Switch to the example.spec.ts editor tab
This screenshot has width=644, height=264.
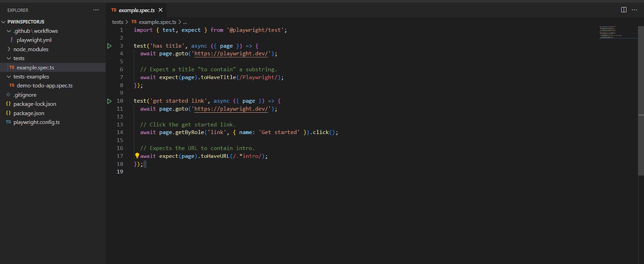(x=136, y=10)
